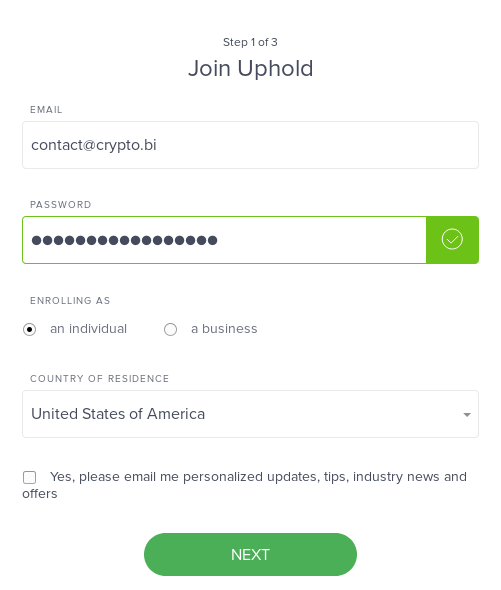Click the "Join Uphold" heading
This screenshot has width=501, height=590.
(250, 68)
